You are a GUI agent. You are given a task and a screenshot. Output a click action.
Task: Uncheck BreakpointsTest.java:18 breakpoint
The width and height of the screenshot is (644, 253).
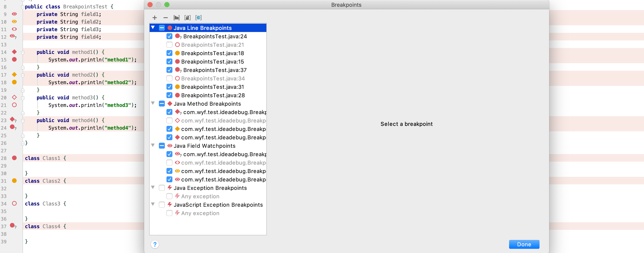pos(169,53)
